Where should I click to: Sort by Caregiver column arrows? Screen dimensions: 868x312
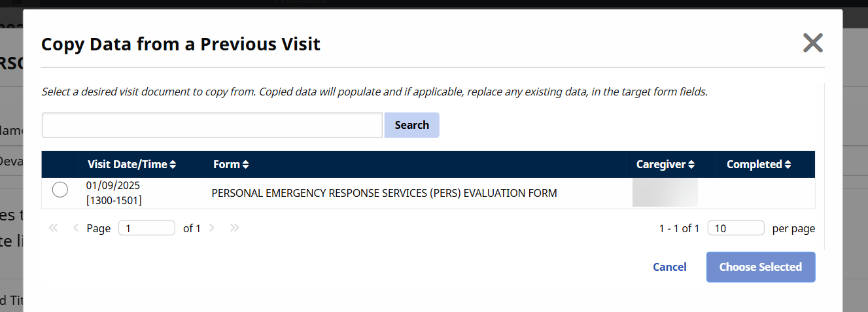pos(691,165)
